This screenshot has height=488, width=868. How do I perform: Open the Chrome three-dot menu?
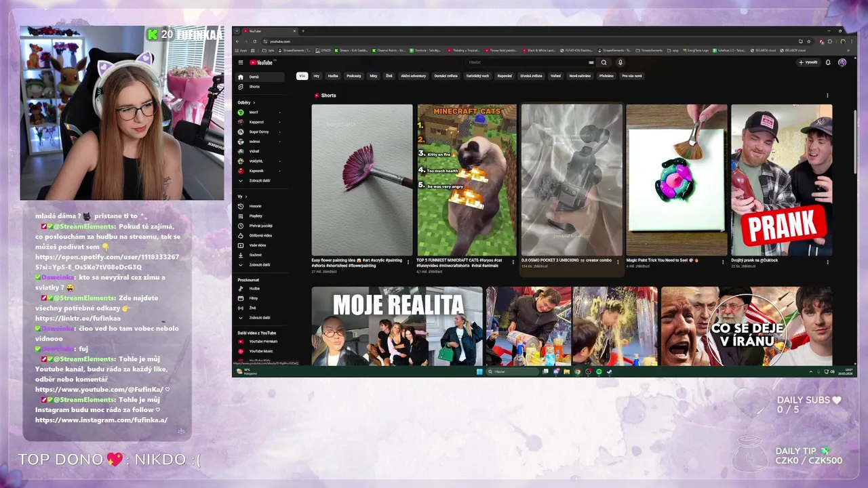click(851, 41)
